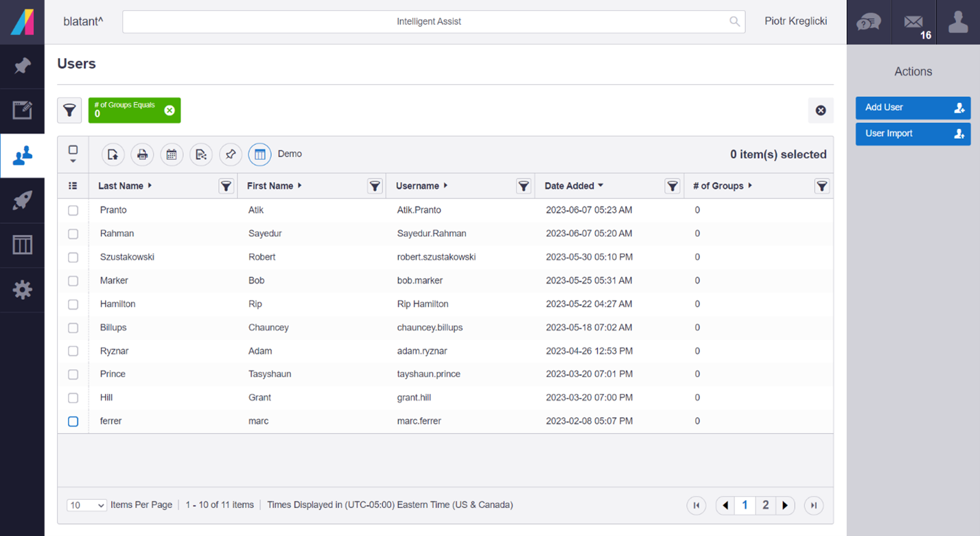Click the colorful app logo
This screenshot has width=980, height=536.
(22, 22)
